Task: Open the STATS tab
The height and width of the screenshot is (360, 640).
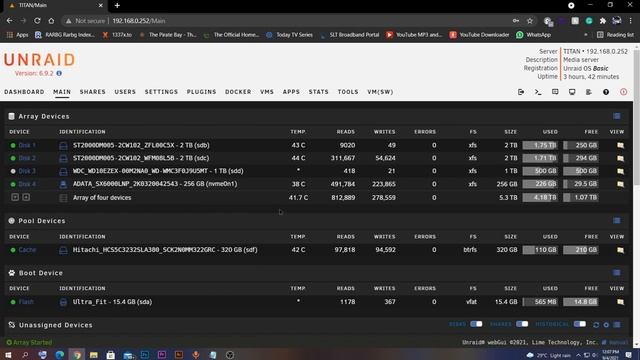Action: pyautogui.click(x=318, y=92)
